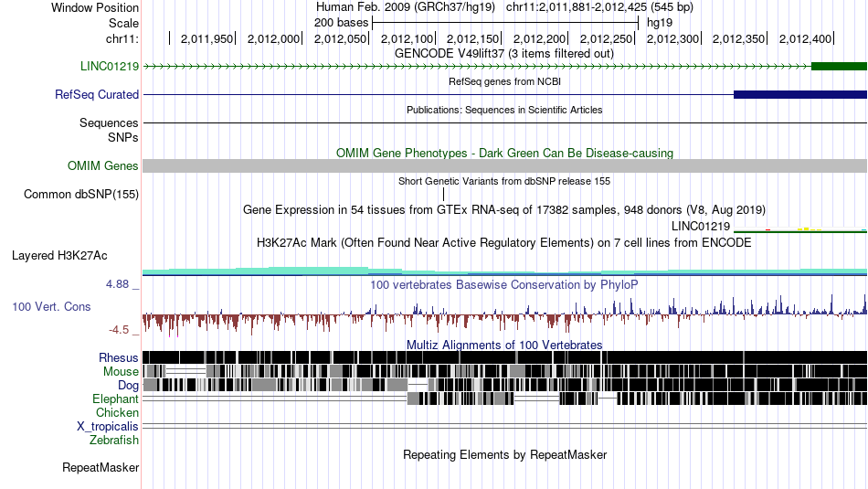Click the GTEx Gene Expression title
Screen dimensions: 868x489
[x=504, y=210]
